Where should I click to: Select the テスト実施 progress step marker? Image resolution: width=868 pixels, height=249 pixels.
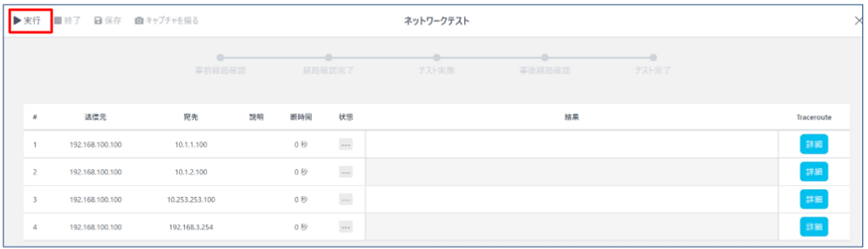437,57
